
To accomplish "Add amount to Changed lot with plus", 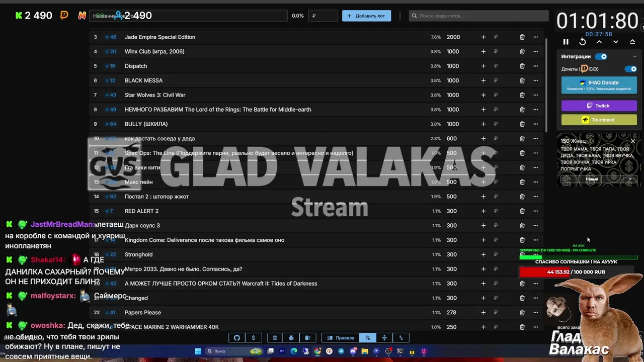I will (484, 298).
